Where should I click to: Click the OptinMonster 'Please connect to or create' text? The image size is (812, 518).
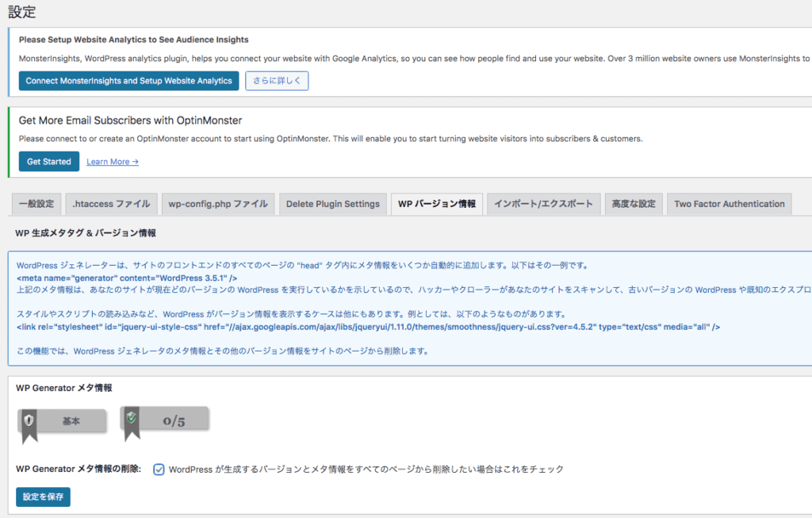(x=331, y=139)
